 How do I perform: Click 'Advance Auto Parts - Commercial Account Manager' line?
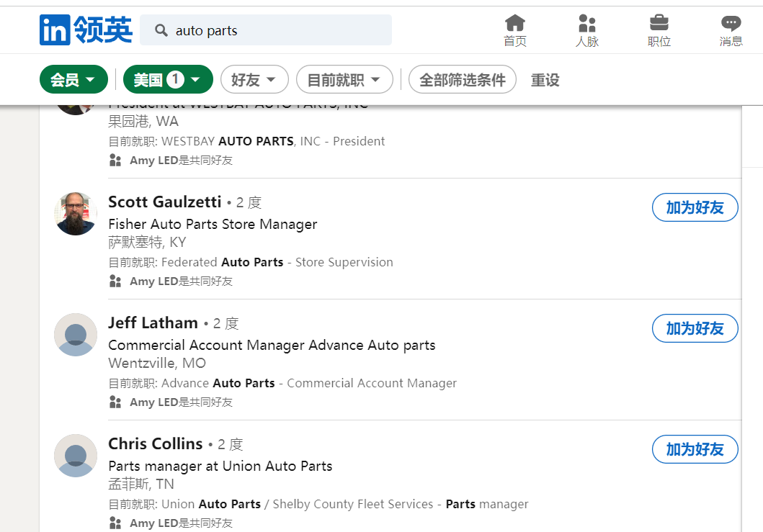pos(282,384)
